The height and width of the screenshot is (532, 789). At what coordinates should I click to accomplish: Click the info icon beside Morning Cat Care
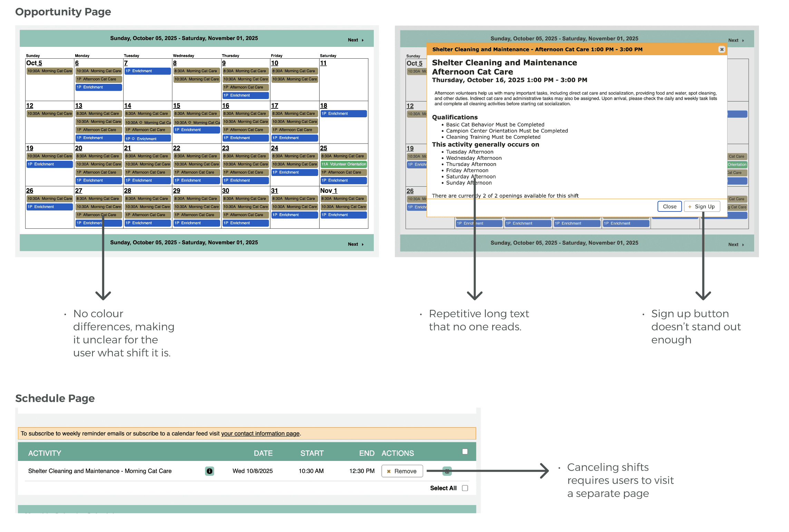(x=210, y=471)
